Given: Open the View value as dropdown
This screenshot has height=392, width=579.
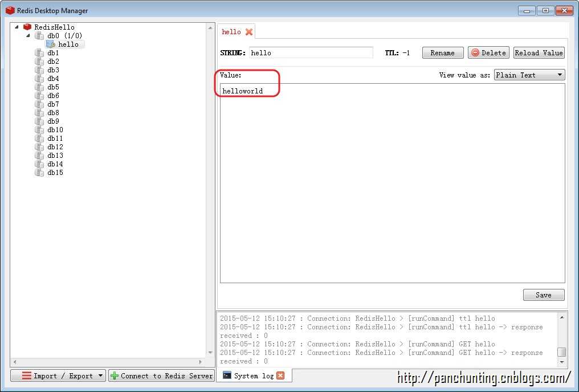Looking at the screenshot, I should point(529,75).
